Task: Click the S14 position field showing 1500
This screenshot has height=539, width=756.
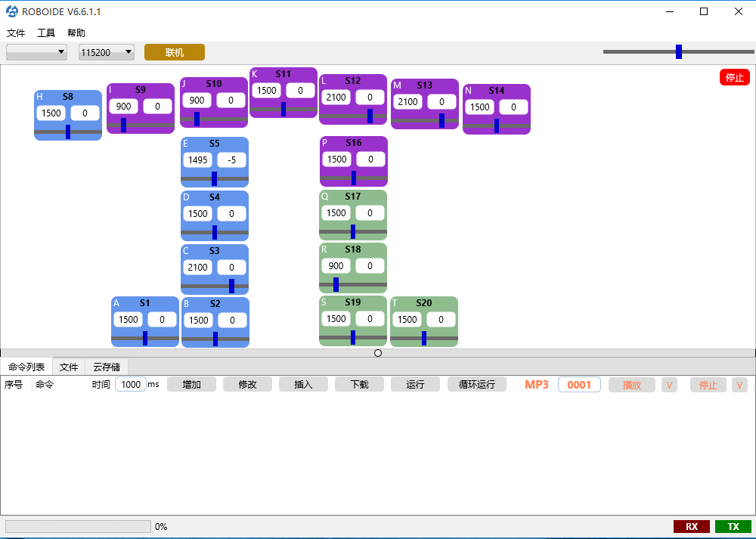Action: point(480,107)
